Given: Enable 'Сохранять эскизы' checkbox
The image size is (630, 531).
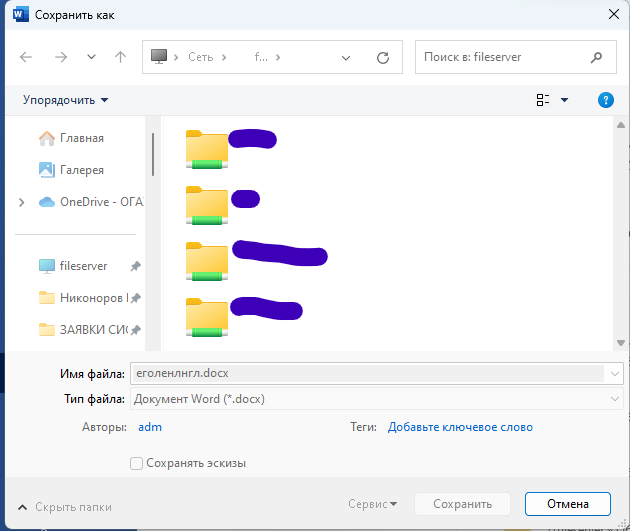Looking at the screenshot, I should click(136, 463).
